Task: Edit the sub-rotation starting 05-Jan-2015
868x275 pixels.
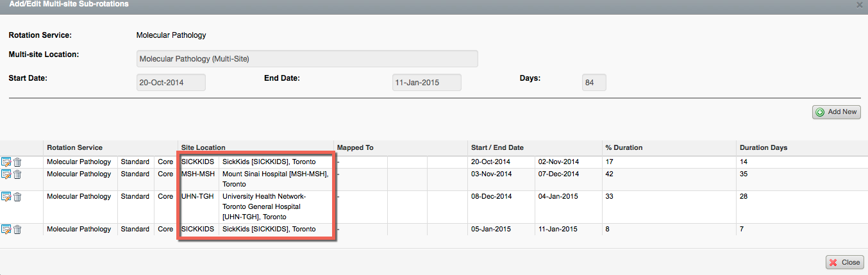Action: tap(6, 229)
